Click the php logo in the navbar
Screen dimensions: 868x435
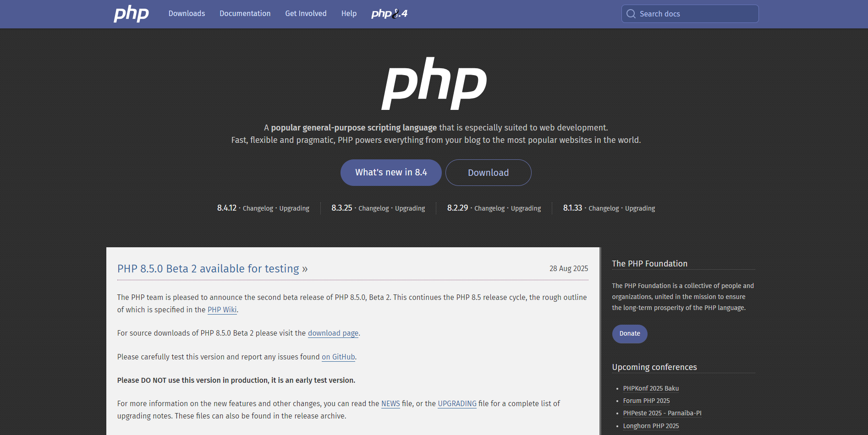[131, 14]
